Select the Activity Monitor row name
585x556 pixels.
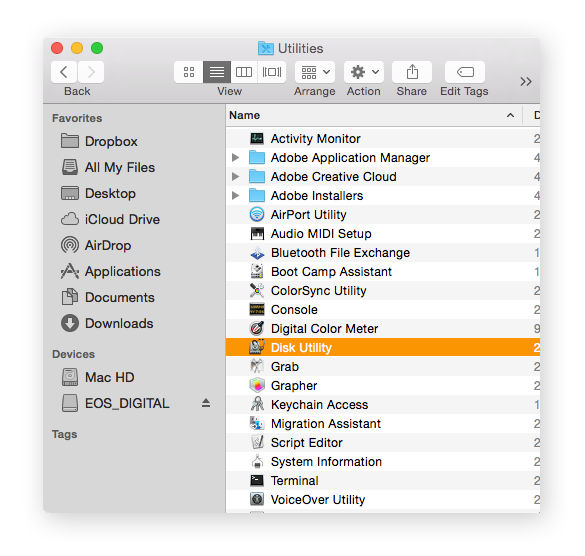[316, 139]
